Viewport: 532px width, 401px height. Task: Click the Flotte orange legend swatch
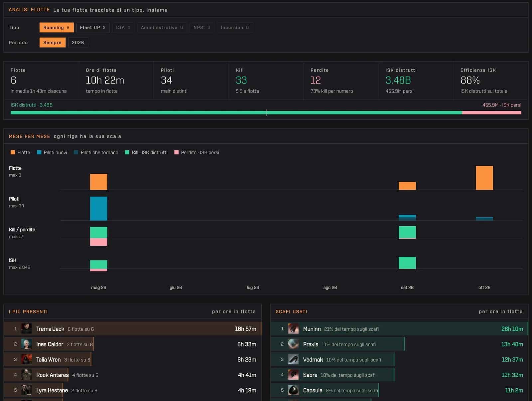click(13, 152)
